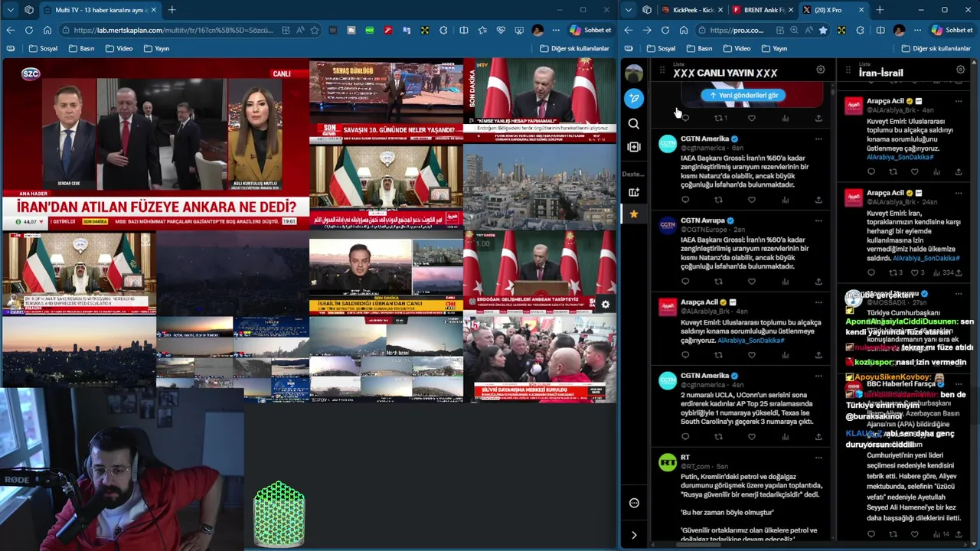Open settings for the İran-İsrail column
The image size is (980, 551).
coord(961,70)
